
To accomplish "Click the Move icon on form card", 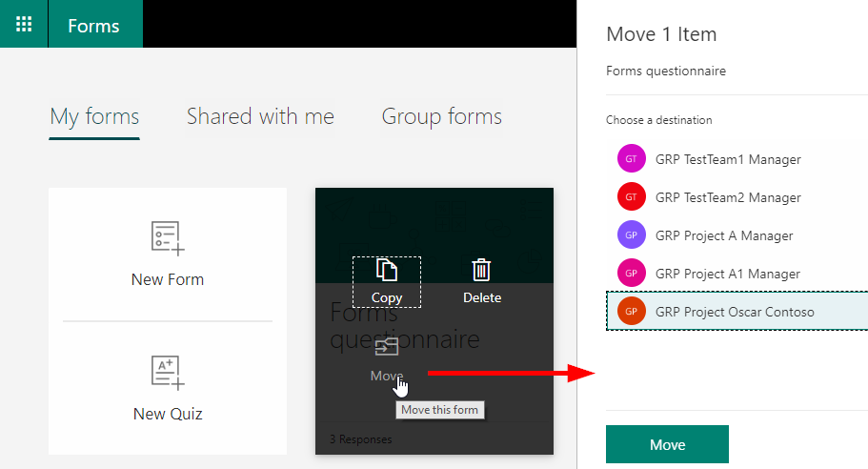I will pos(386,348).
